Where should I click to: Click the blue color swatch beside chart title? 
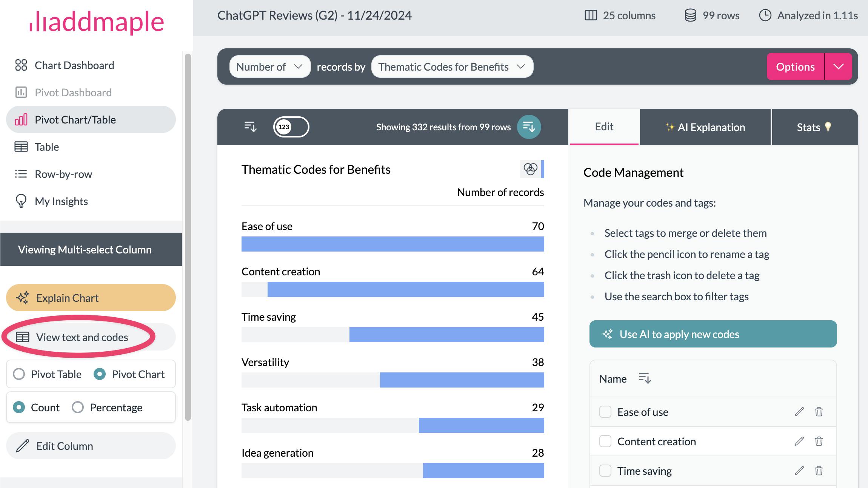(x=543, y=169)
